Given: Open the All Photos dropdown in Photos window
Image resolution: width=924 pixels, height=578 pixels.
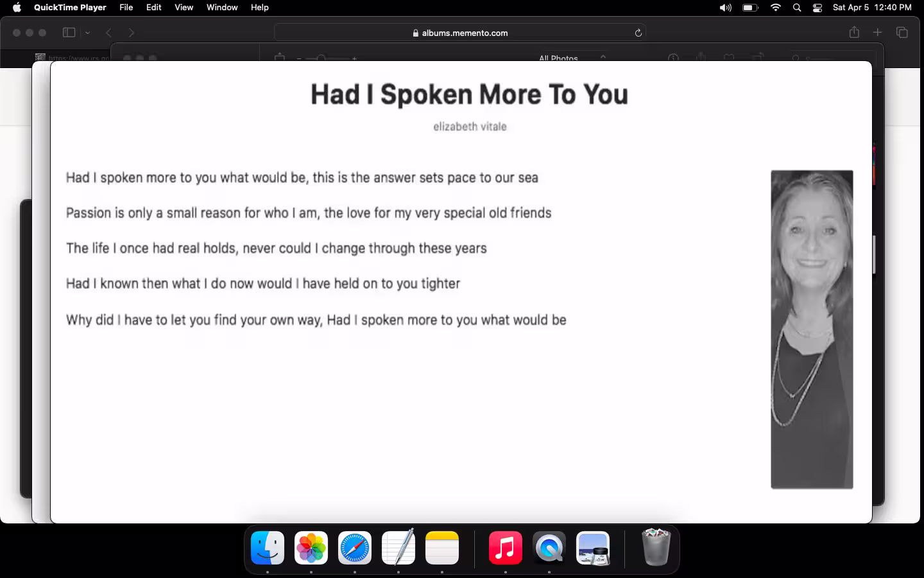Looking at the screenshot, I should click(x=572, y=58).
